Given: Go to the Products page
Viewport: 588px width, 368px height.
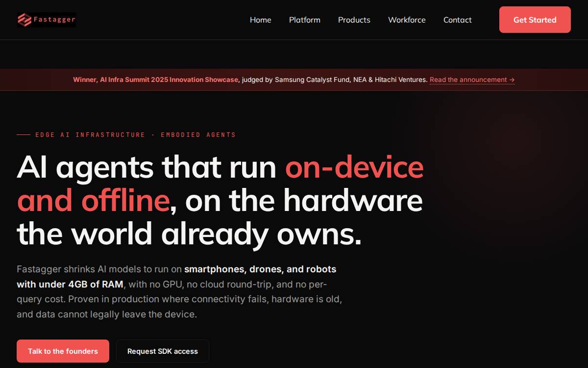Looking at the screenshot, I should [354, 20].
